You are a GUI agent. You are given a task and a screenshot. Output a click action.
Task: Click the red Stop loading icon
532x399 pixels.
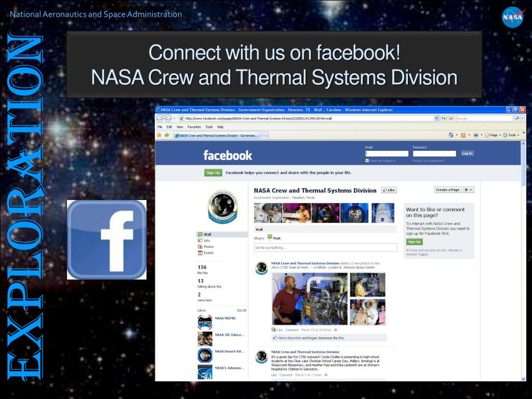451,118
